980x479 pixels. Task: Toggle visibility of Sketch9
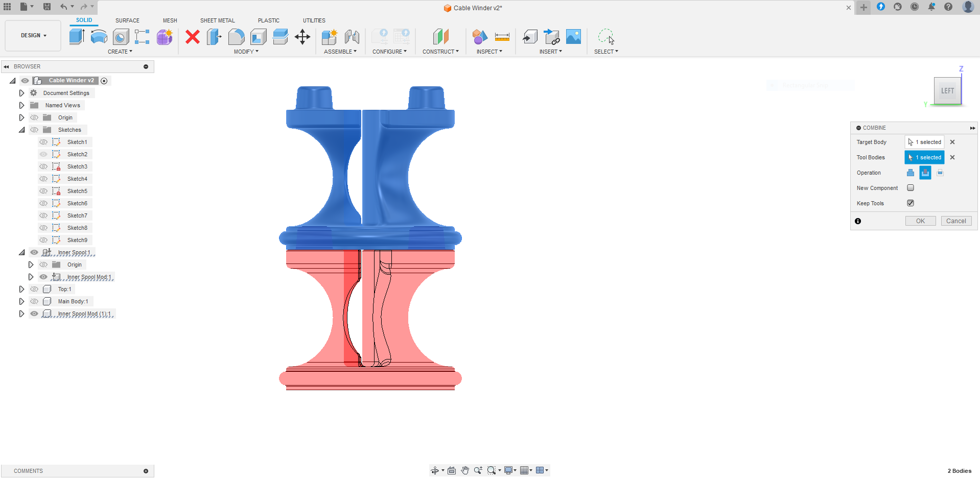(43, 240)
